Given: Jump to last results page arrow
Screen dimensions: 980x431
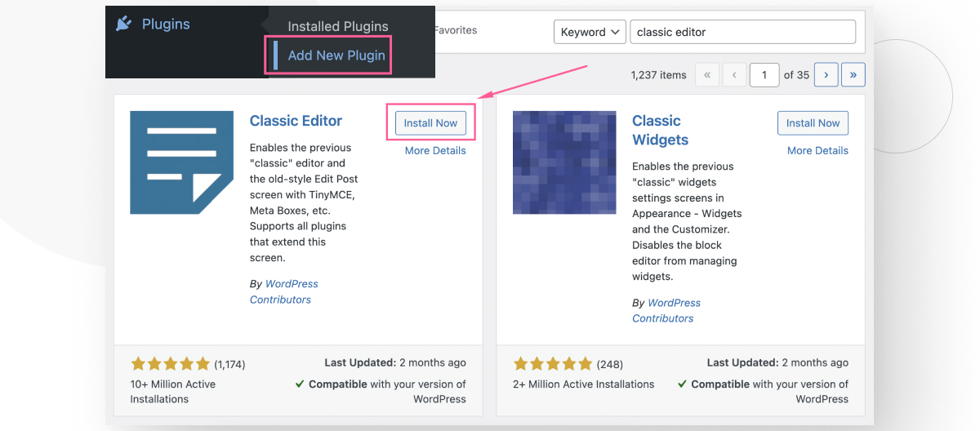Looking at the screenshot, I should 853,75.
